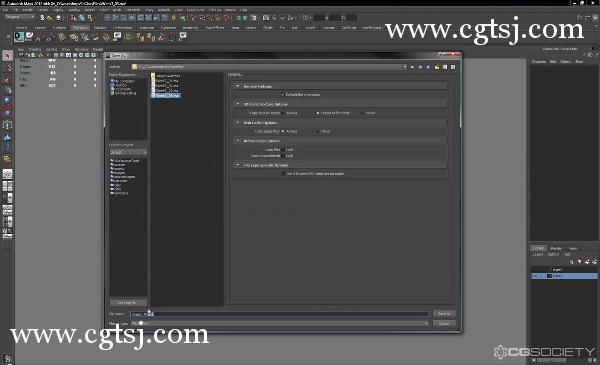The image size is (600, 365).
Task: Select Always for copy jiggle files
Action: [x=284, y=131]
